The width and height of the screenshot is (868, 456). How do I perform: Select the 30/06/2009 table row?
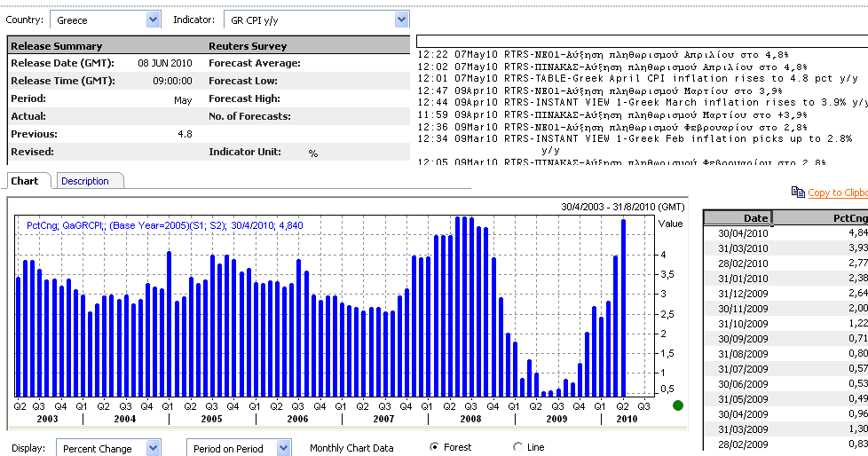785,383
